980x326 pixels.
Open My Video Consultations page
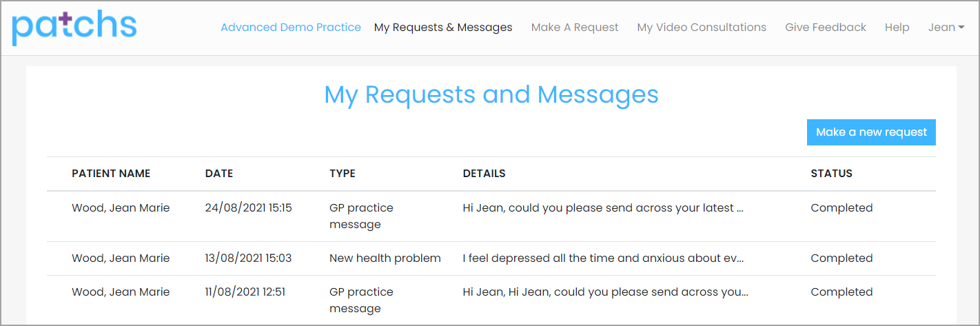coord(702,28)
